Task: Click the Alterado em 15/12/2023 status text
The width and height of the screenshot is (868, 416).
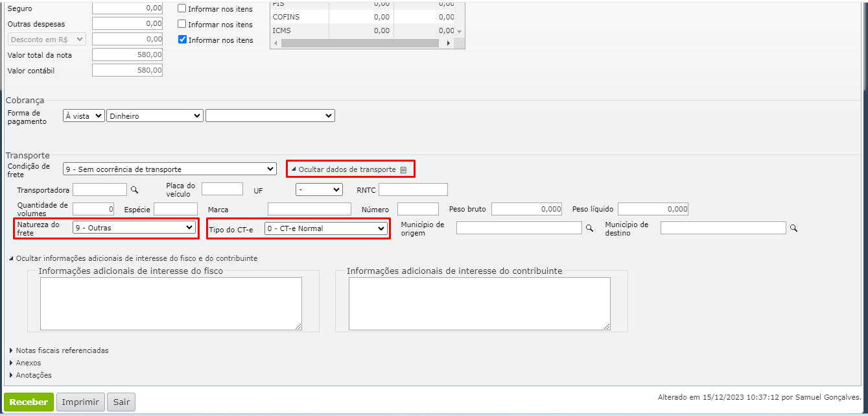Action: 760,397
